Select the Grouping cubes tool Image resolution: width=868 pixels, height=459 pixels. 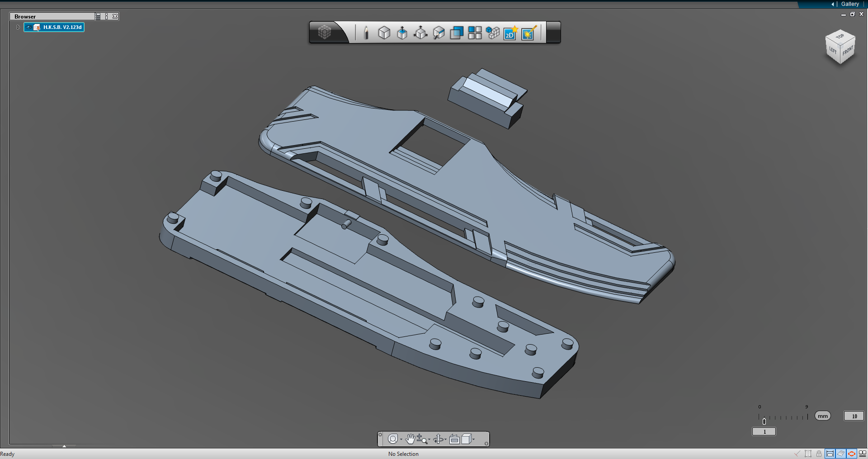click(x=493, y=33)
